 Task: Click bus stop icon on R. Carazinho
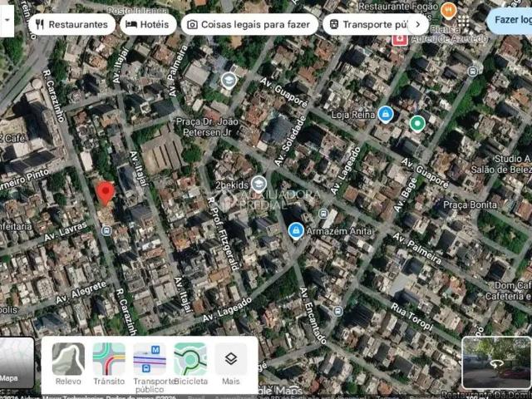pos(106,231)
